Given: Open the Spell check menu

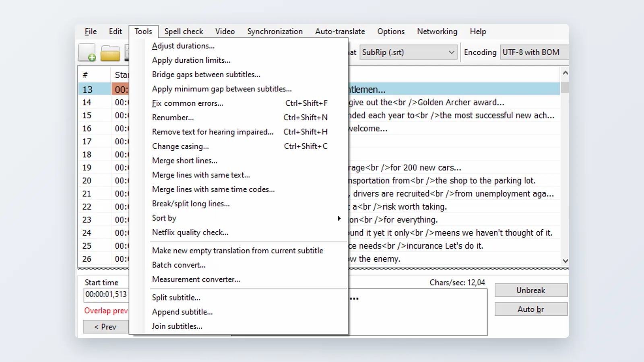Looking at the screenshot, I should (x=184, y=31).
